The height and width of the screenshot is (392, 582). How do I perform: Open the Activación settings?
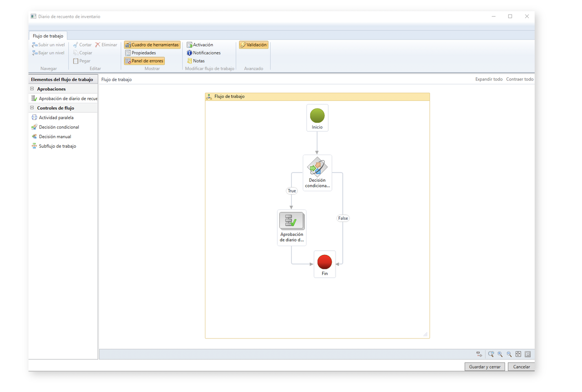(200, 45)
